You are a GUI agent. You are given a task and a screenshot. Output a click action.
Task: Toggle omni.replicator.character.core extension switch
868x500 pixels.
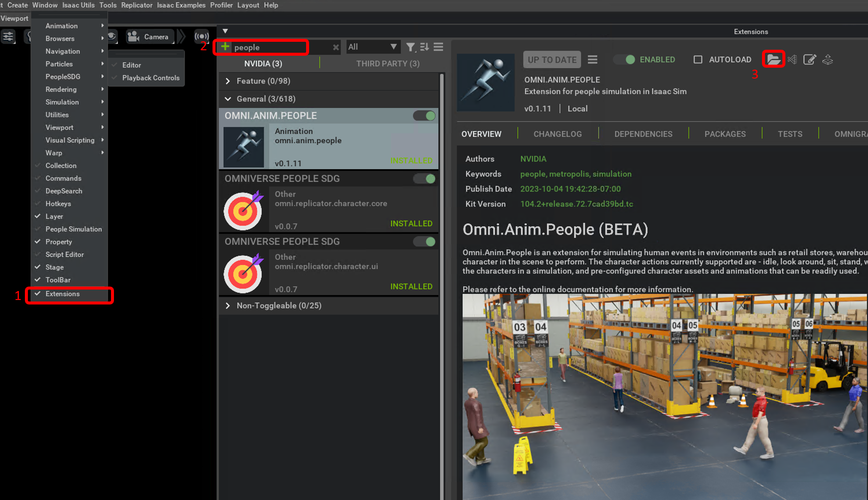[425, 179]
